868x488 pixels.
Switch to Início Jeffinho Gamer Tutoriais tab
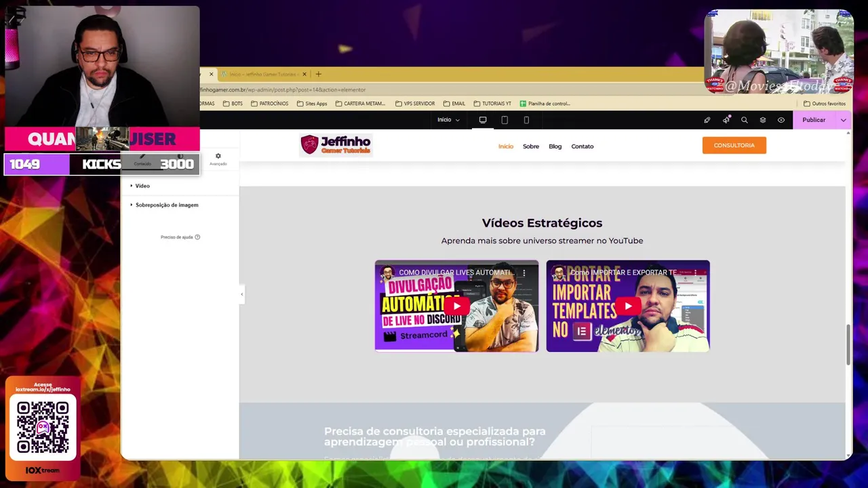tap(263, 74)
